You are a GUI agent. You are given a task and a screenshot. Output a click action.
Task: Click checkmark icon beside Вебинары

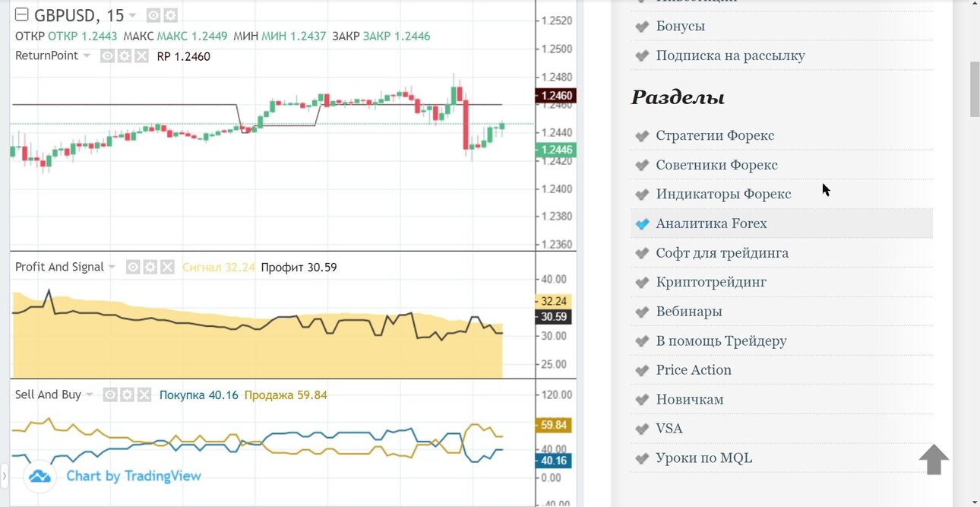coord(643,312)
